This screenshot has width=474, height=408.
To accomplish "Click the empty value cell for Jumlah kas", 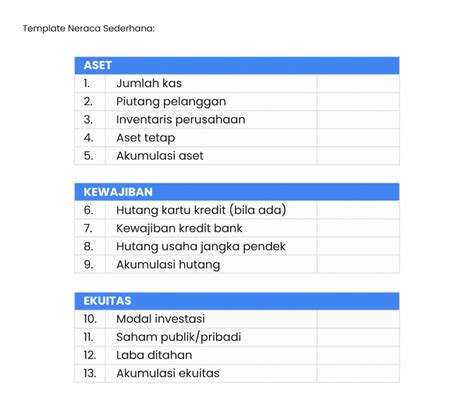I will (358, 83).
